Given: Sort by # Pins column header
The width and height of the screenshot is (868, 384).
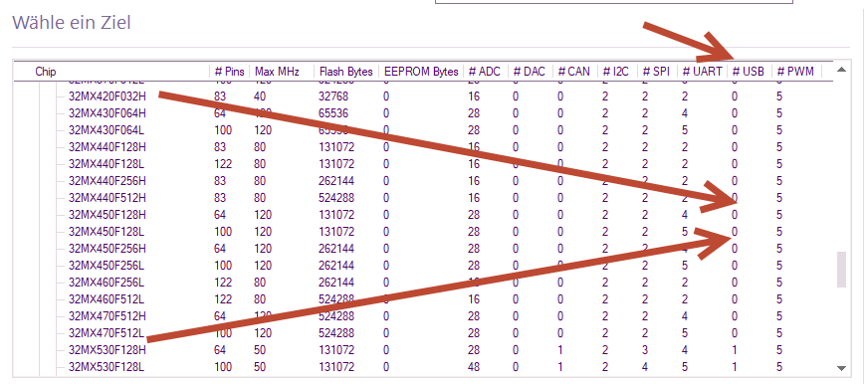Looking at the screenshot, I should pos(229,72).
